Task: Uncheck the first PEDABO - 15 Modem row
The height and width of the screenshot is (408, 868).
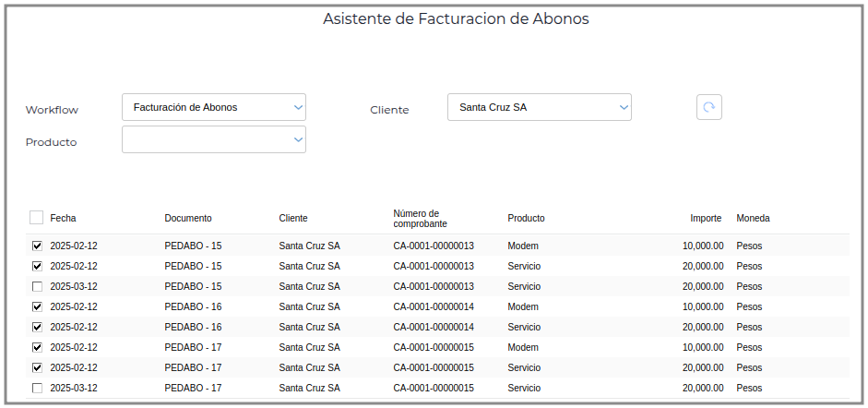Action: [x=37, y=246]
